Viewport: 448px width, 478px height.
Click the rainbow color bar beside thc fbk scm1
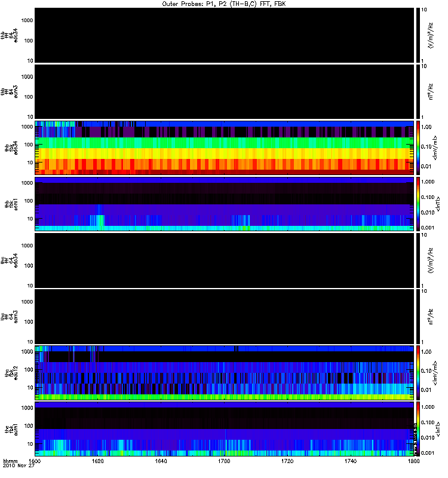pyautogui.click(x=418, y=429)
